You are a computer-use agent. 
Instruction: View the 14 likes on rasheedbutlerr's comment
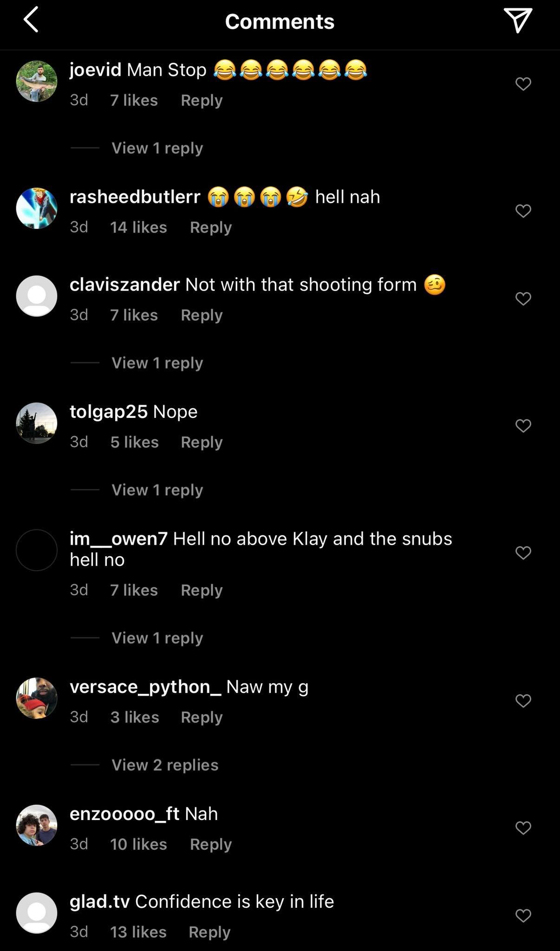click(x=138, y=227)
